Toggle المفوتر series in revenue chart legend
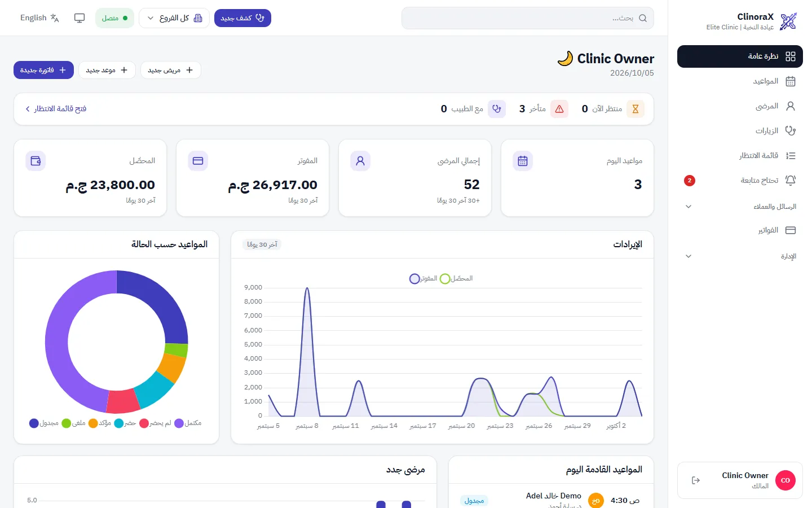Viewport: 812px width, 508px height. [423, 279]
